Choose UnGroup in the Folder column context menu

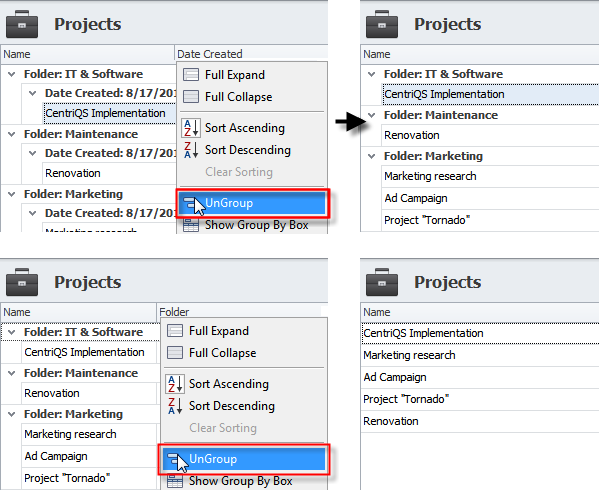[x=243, y=459]
